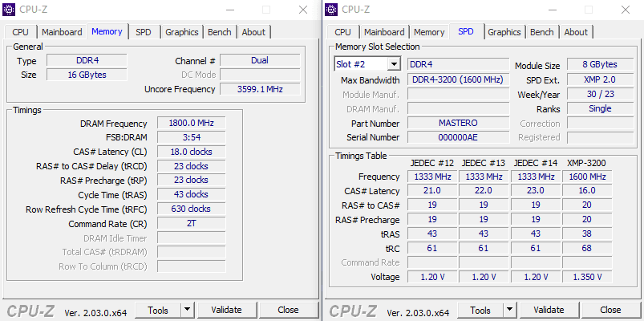Open Tools dropdown arrow in the right window
644x321 pixels.
coord(509,310)
